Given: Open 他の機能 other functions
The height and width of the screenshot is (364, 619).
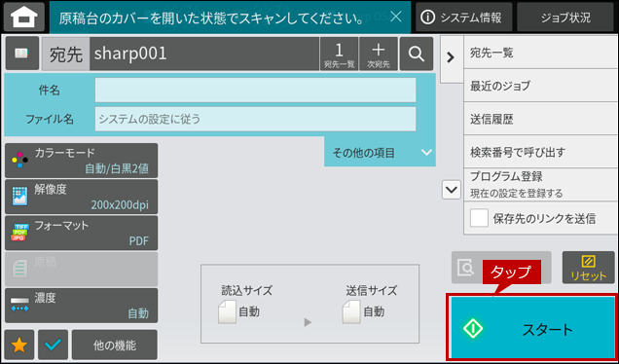Looking at the screenshot, I should point(115,346).
